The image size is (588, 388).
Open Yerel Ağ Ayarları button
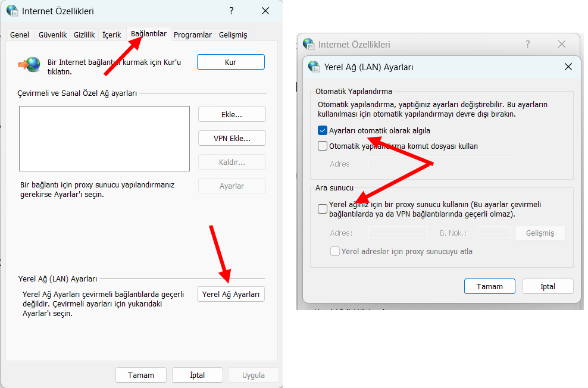point(231,294)
